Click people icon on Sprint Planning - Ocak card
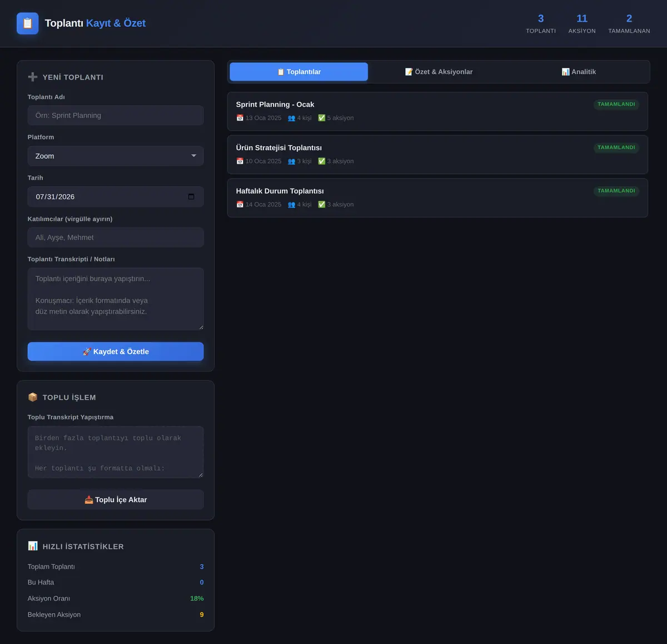667x644 pixels. (291, 118)
